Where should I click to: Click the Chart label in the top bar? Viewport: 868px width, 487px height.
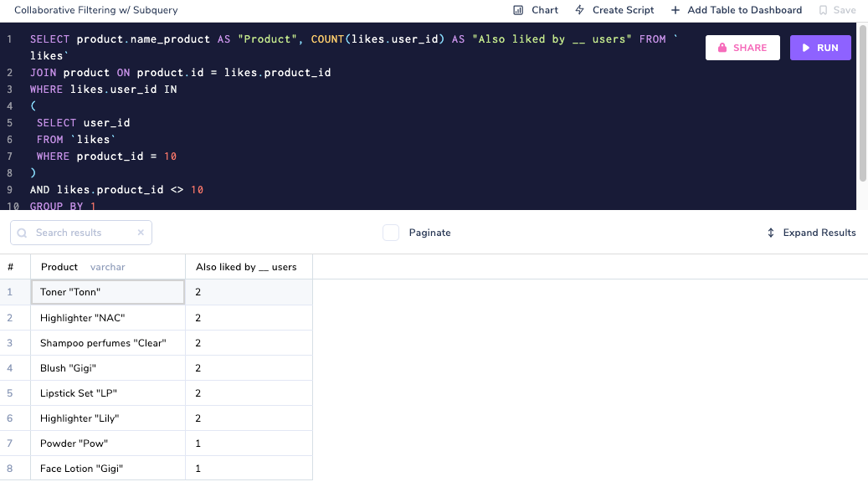click(545, 10)
